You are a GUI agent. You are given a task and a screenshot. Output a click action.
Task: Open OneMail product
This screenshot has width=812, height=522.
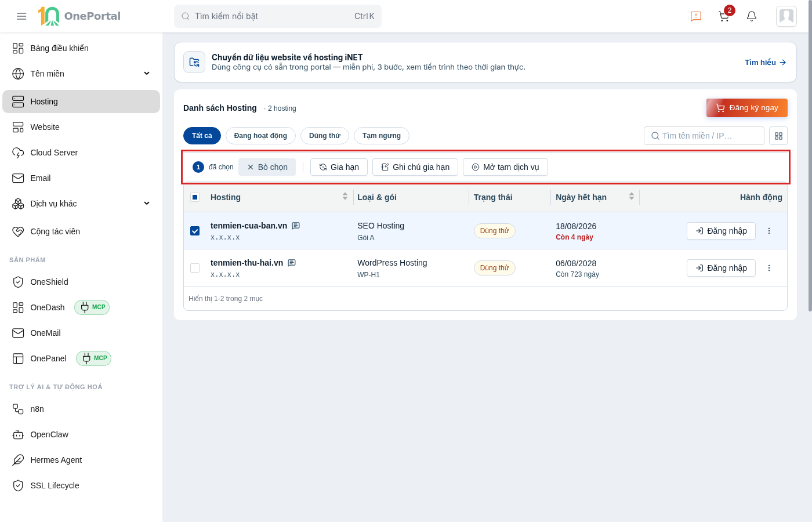(x=81, y=333)
